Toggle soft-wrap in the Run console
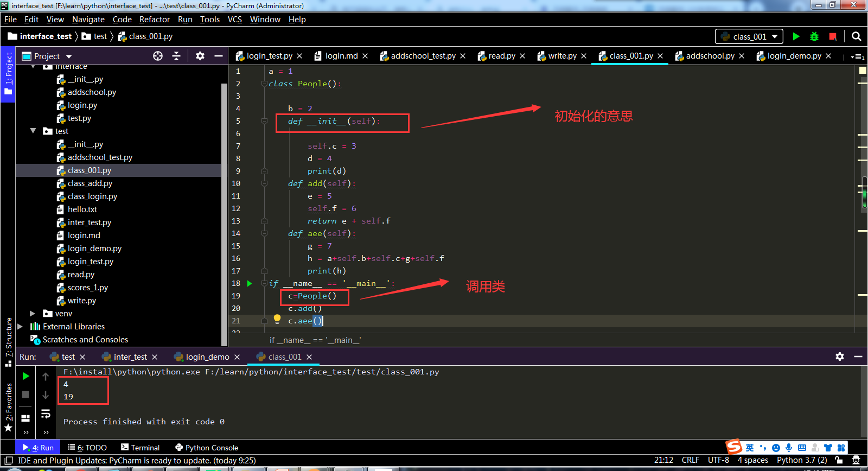The image size is (868, 471). 46,413
